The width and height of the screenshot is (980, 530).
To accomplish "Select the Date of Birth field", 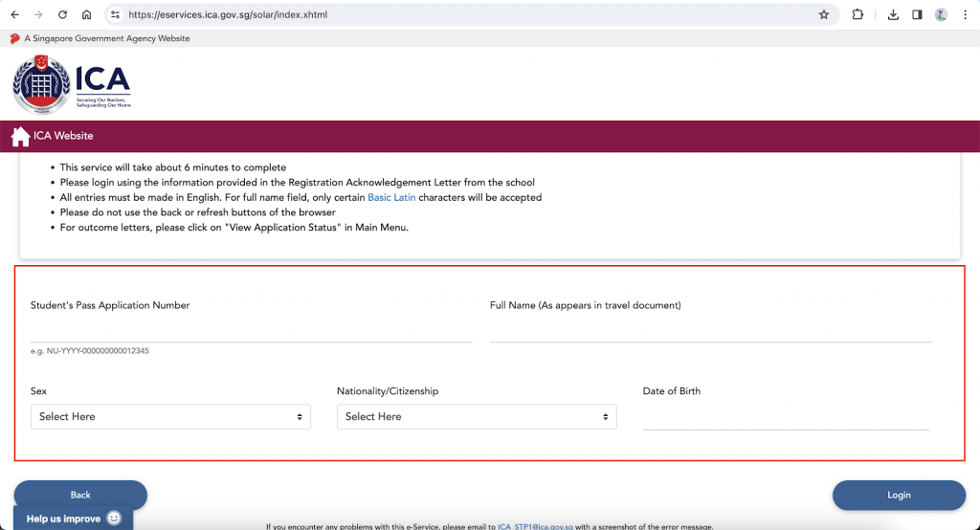I will click(x=785, y=418).
